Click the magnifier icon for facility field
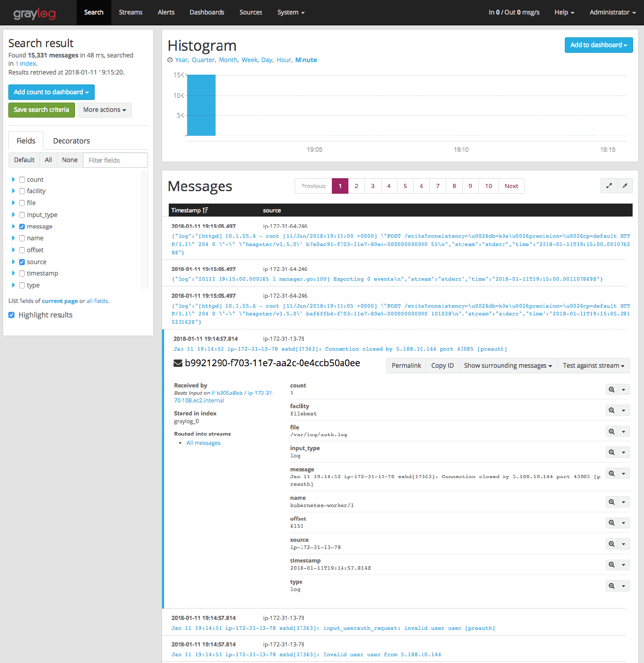The width and height of the screenshot is (644, 663). [611, 410]
